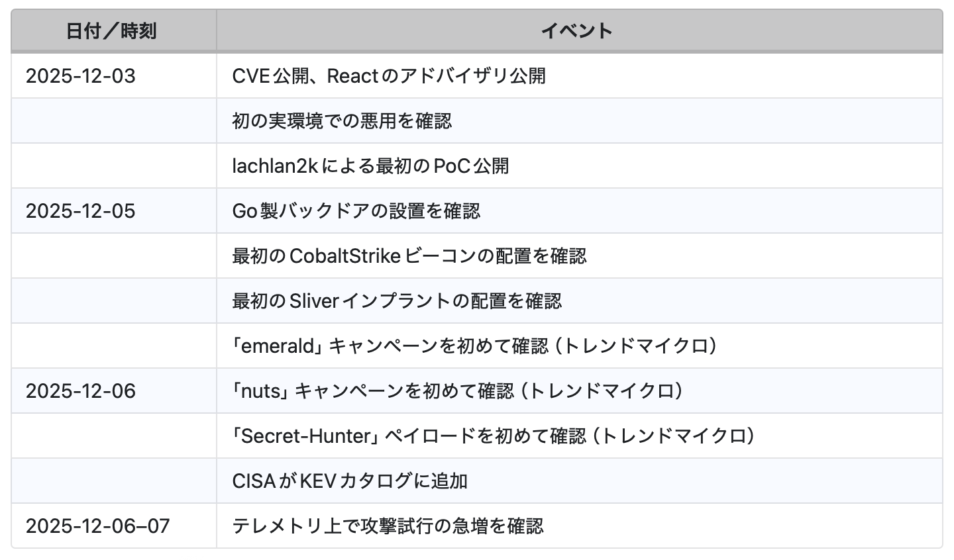Click the empty date cell beside the CISA KEV row
Screen dimensions: 954x560
(x=114, y=481)
